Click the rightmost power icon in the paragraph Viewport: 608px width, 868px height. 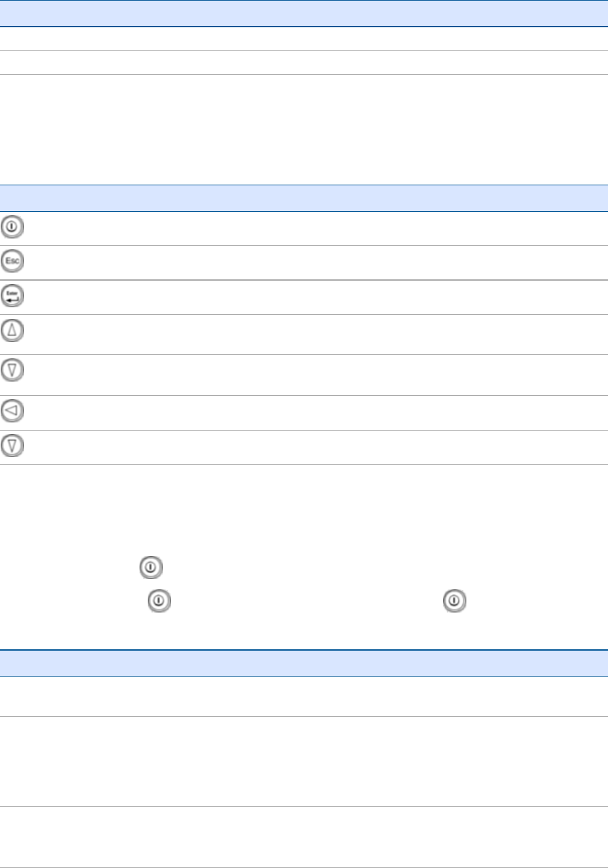tap(454, 601)
